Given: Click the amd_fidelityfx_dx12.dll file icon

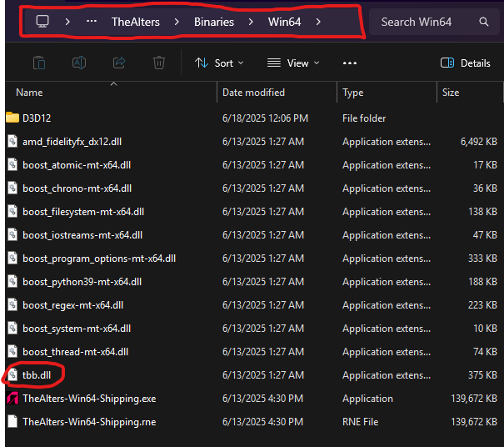Looking at the screenshot, I should click(12, 141).
